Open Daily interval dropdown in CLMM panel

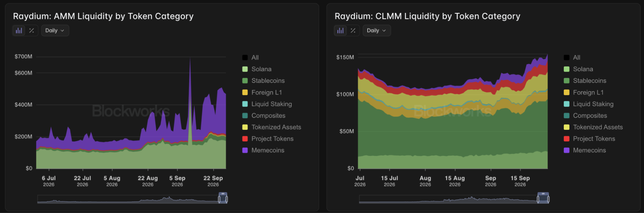[x=377, y=31]
